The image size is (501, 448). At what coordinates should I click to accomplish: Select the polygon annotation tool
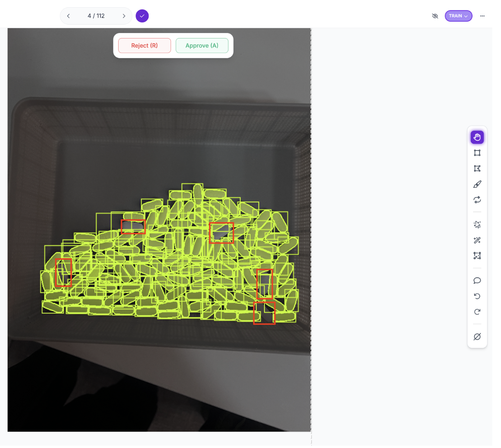pyautogui.click(x=477, y=168)
